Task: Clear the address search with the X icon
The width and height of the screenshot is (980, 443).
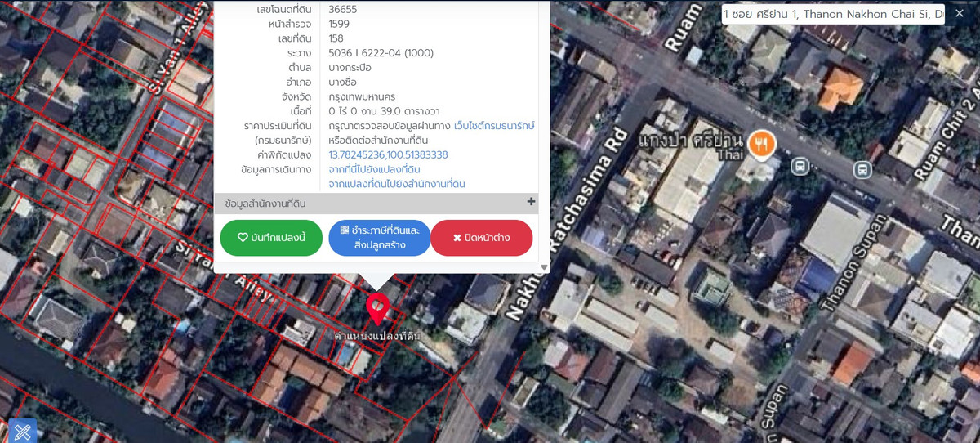Action: pyautogui.click(x=959, y=14)
